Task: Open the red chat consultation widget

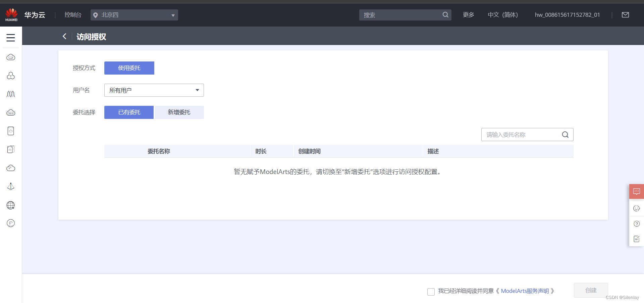Action: (x=637, y=191)
